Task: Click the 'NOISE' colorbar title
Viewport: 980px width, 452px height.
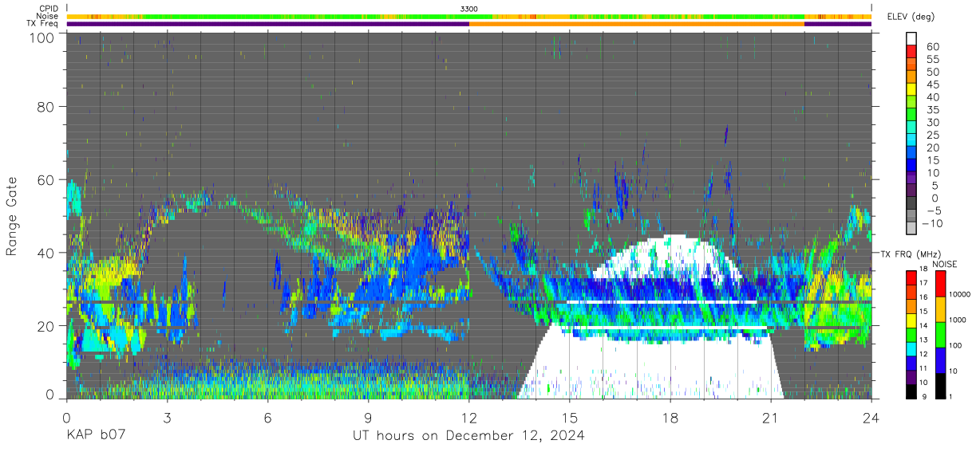Action: pos(944,264)
